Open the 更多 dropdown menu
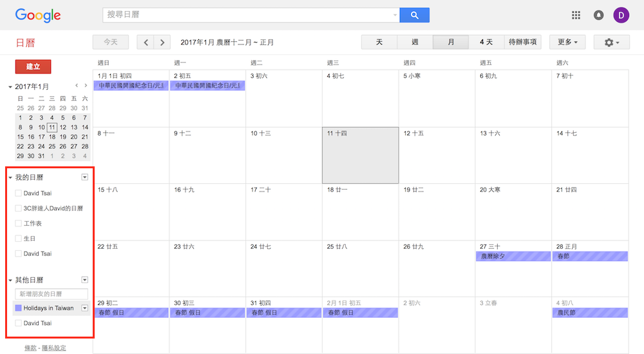The height and width of the screenshot is (354, 644). (x=567, y=43)
